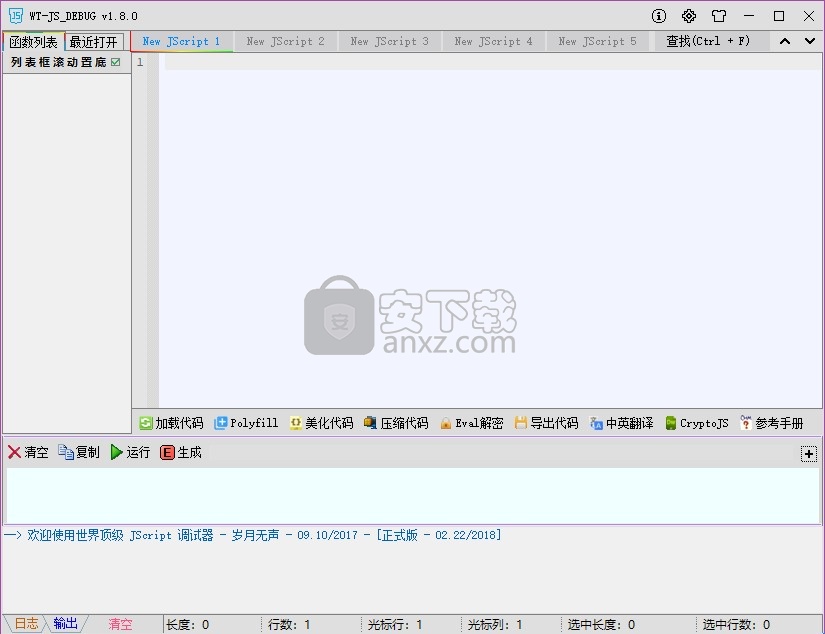Click 复制 copy button

[x=78, y=452]
